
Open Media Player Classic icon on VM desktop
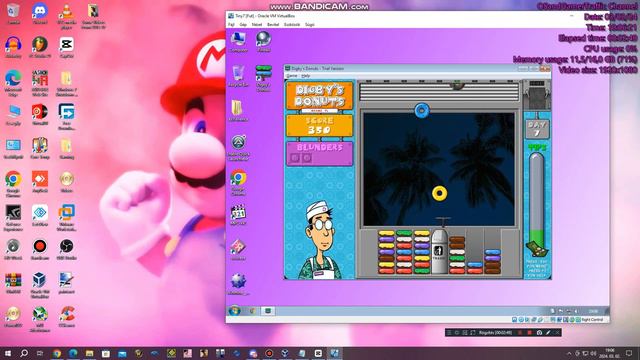click(x=238, y=214)
